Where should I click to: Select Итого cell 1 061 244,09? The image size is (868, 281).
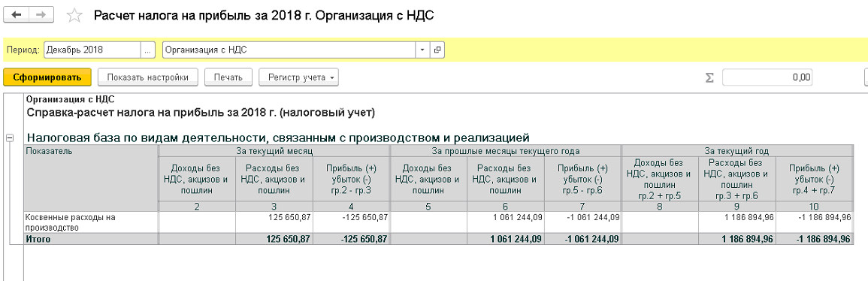(506, 239)
